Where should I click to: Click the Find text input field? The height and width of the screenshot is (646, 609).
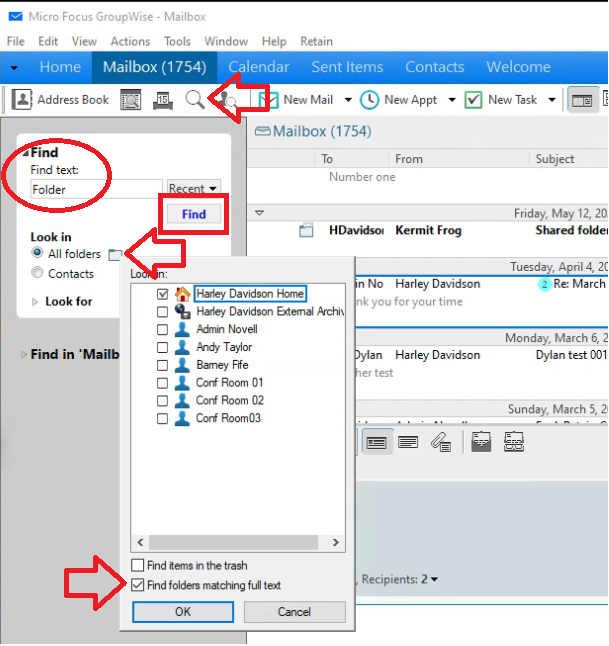pyautogui.click(x=96, y=189)
